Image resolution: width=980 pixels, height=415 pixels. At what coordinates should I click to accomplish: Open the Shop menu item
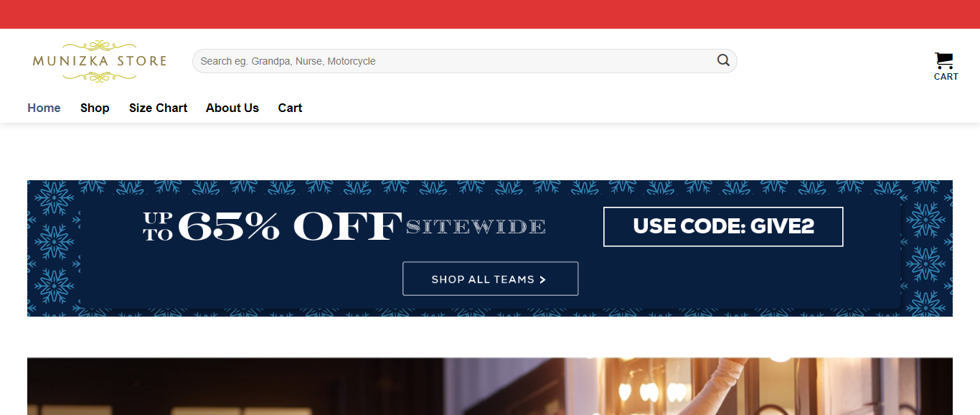[x=95, y=108]
